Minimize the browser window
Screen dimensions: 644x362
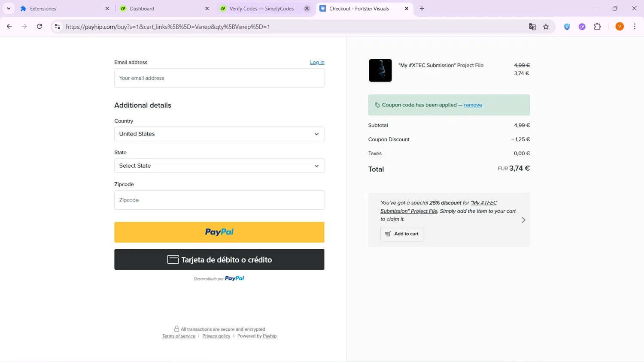[596, 9]
